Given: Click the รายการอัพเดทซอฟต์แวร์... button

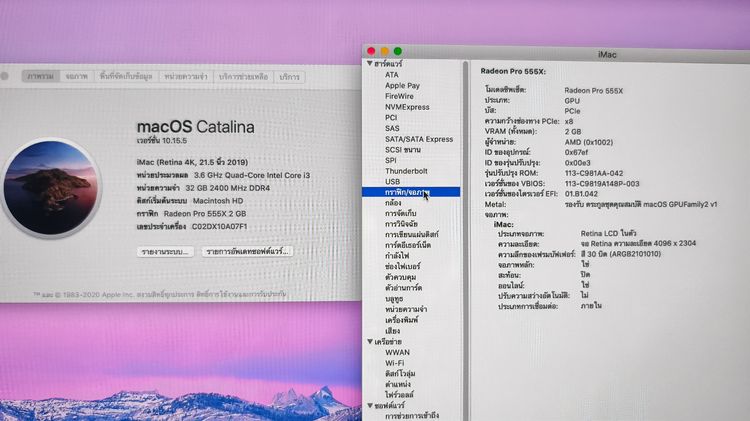Looking at the screenshot, I should [x=247, y=252].
